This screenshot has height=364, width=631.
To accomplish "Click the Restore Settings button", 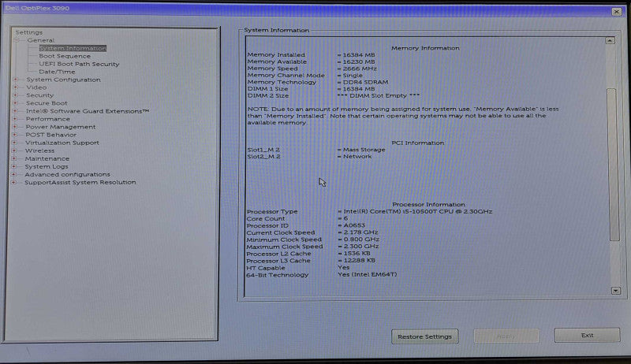I will click(x=424, y=336).
